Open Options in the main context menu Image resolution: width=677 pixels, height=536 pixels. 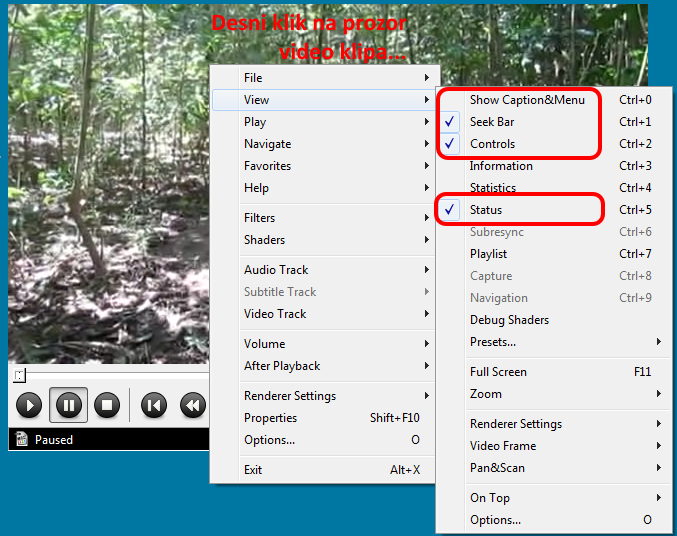click(x=324, y=440)
